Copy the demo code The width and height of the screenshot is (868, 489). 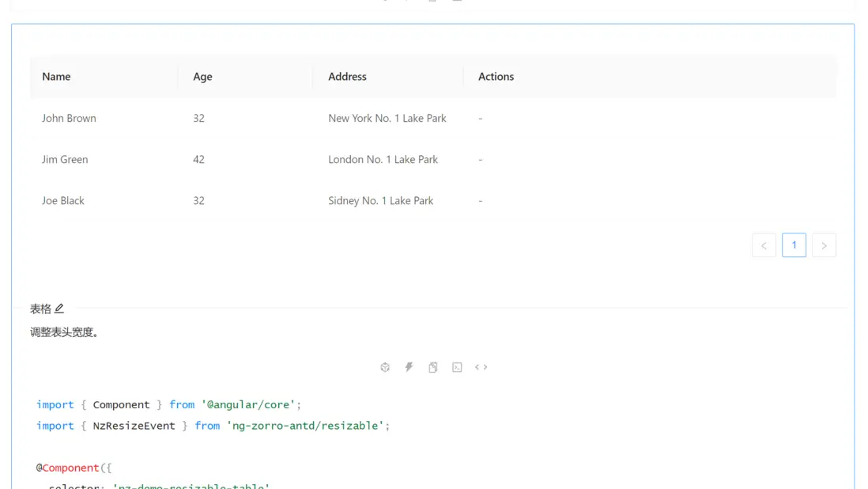433,367
